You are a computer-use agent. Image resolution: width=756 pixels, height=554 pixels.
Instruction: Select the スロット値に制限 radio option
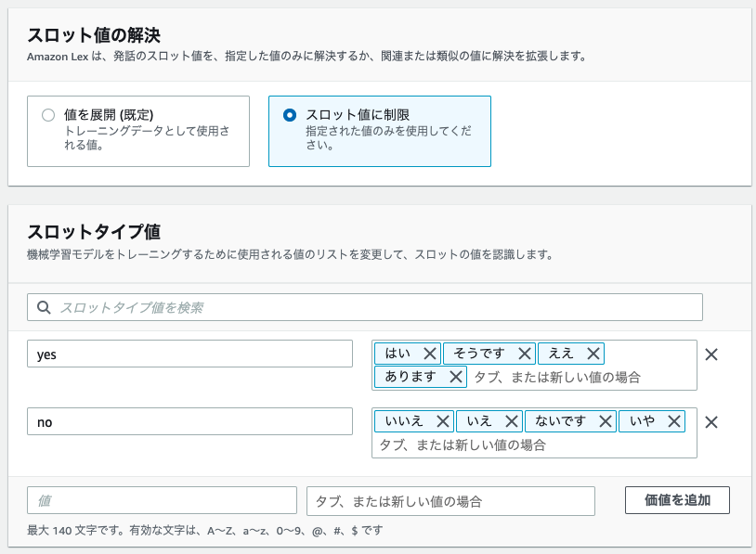pyautogui.click(x=290, y=115)
